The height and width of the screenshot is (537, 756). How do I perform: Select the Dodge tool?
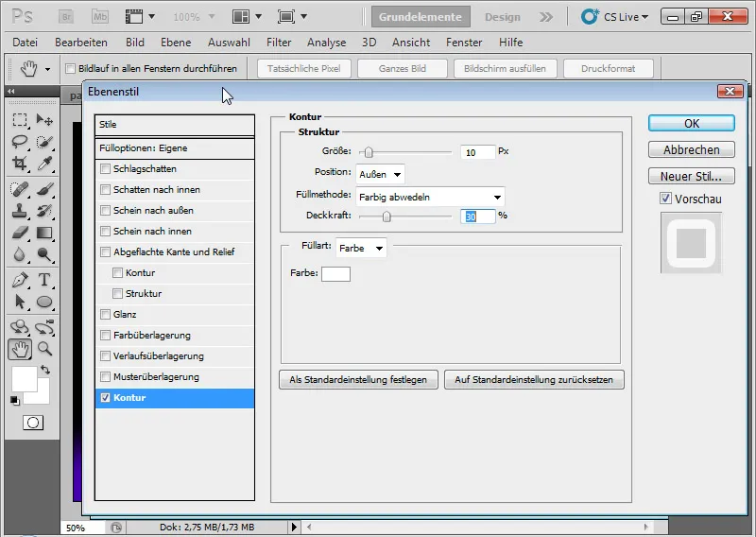click(44, 253)
